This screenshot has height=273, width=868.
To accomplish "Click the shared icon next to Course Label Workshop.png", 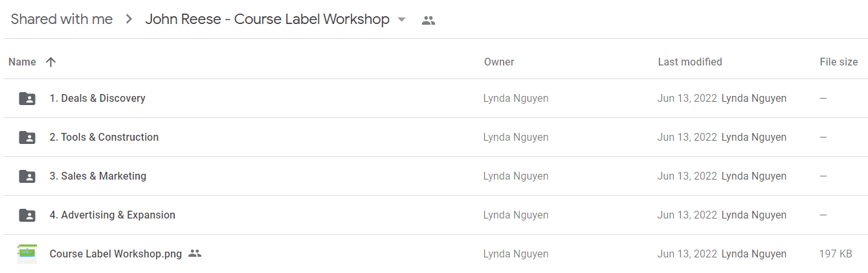I will click(195, 254).
